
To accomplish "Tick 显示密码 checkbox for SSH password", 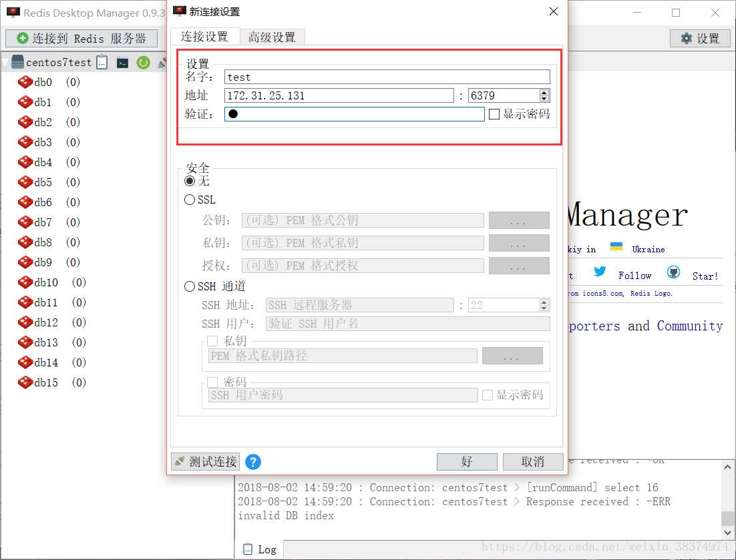I will pyautogui.click(x=488, y=395).
